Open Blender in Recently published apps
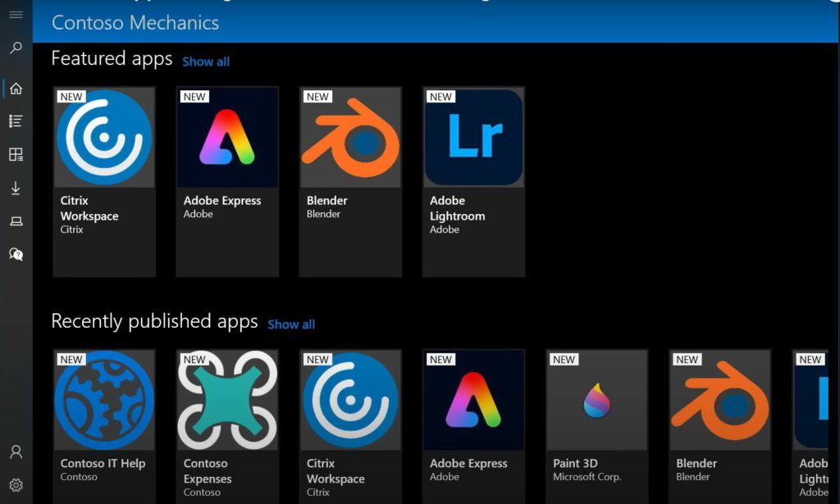Viewport: 840px width, 504px height. point(720,426)
